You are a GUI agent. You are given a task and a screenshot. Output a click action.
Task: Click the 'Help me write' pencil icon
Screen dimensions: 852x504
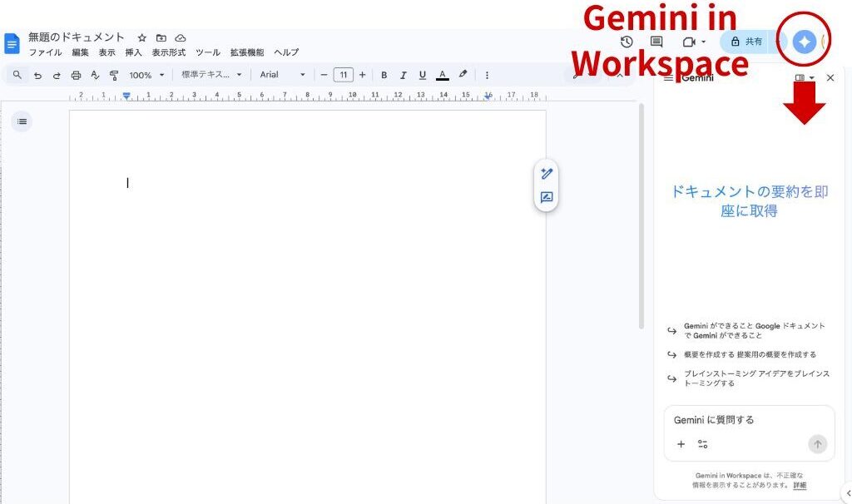pos(547,174)
